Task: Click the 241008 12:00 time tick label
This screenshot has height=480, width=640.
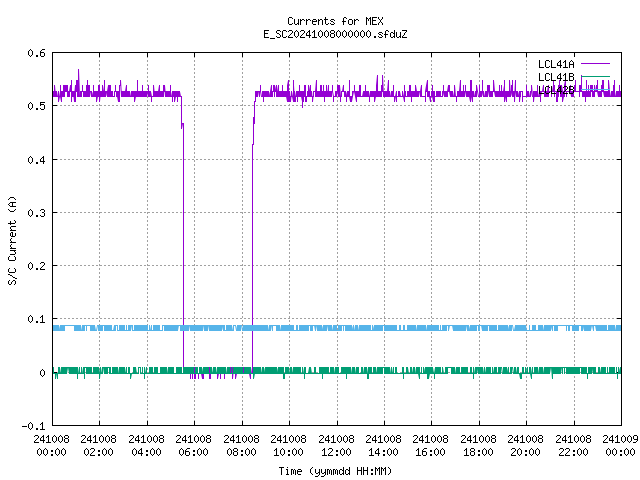Action: point(336,445)
